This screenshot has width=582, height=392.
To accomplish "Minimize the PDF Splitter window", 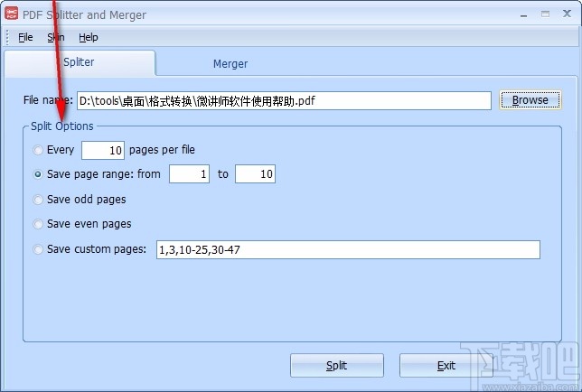I will coord(524,14).
